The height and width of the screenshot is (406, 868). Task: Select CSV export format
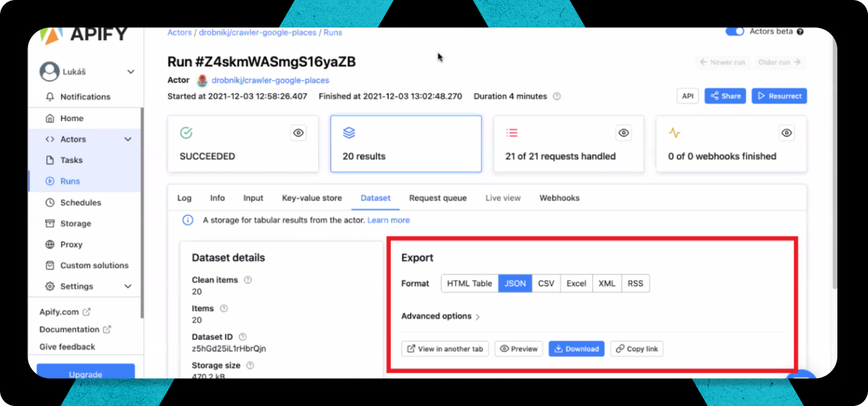pos(546,284)
